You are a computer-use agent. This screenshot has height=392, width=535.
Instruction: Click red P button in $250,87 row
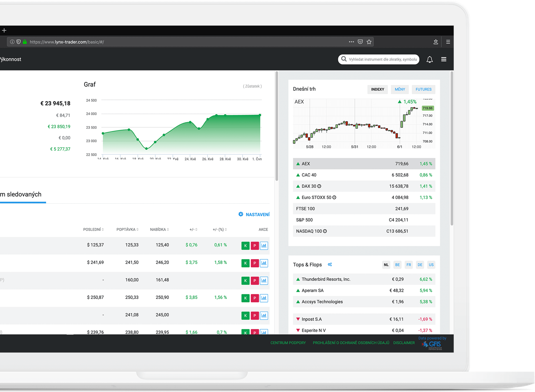tap(255, 298)
